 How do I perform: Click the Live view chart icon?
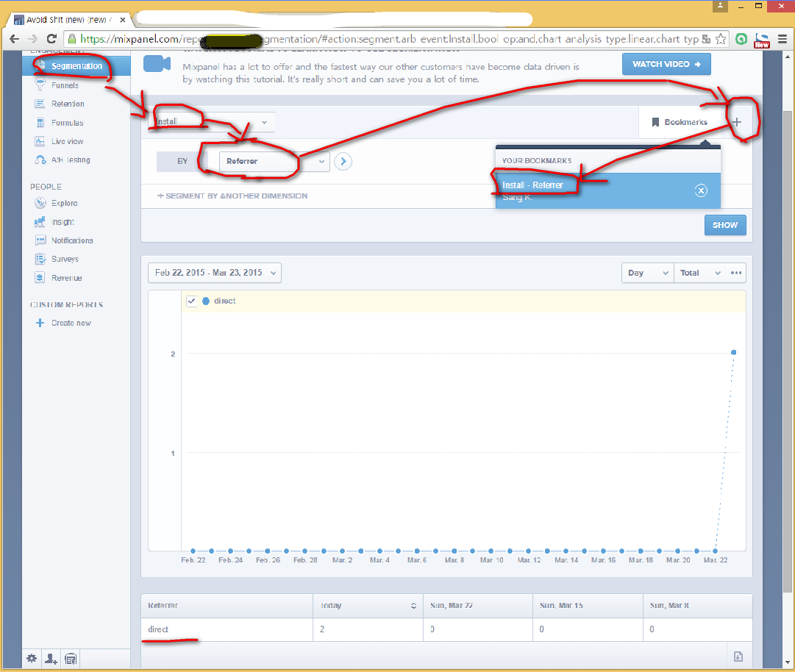coord(40,141)
